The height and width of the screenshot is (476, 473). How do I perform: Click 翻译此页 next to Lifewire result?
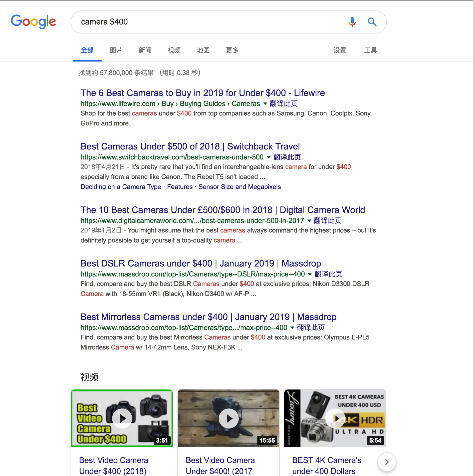pyautogui.click(x=284, y=104)
